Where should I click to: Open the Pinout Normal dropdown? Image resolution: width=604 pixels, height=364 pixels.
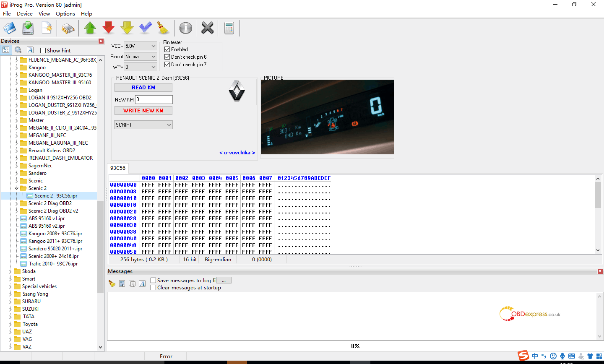[141, 57]
